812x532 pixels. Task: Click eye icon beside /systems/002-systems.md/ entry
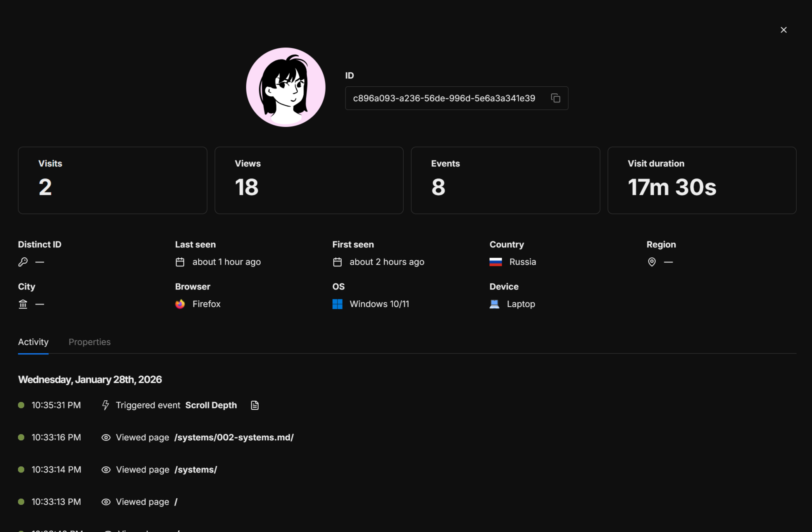[x=106, y=437]
